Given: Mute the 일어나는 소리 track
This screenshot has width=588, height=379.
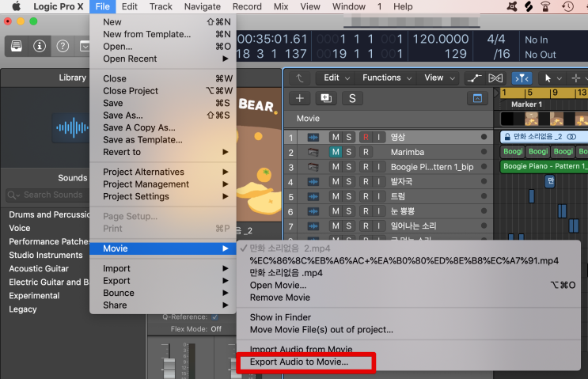Looking at the screenshot, I should [x=336, y=226].
